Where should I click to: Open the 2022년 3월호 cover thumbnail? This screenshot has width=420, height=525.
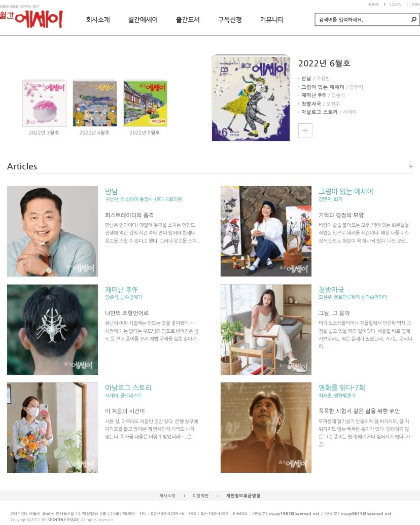pyautogui.click(x=44, y=103)
